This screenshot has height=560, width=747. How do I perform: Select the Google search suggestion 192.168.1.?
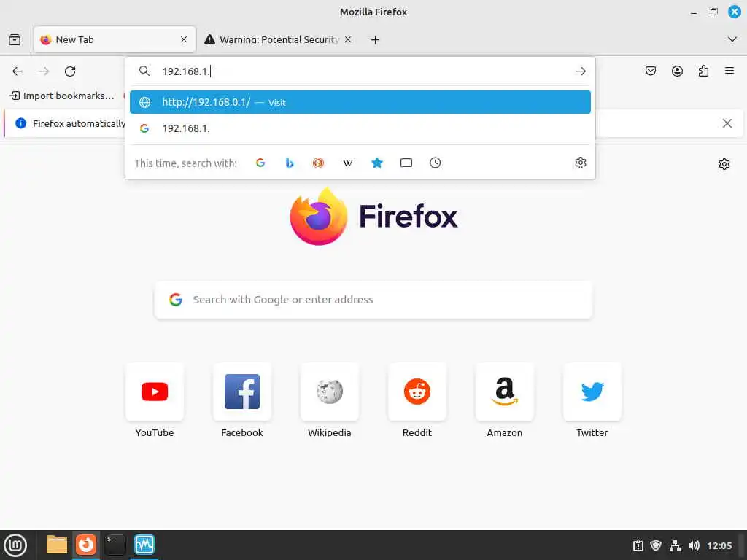point(360,128)
